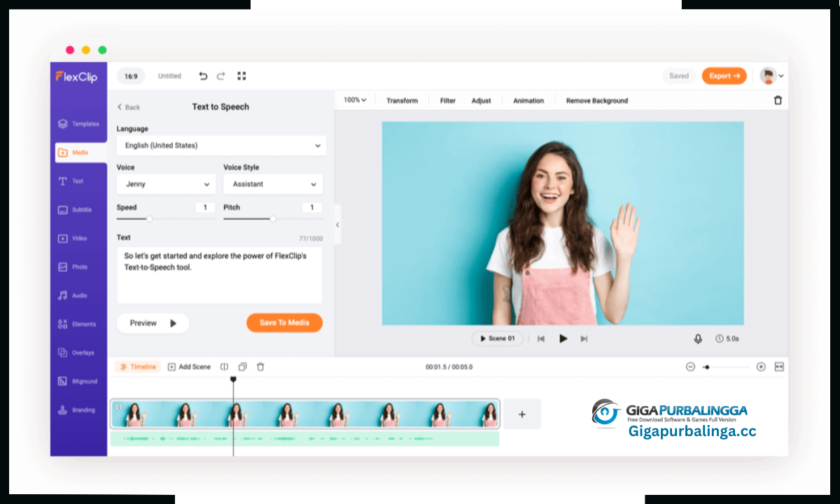Image resolution: width=840 pixels, height=504 pixels.
Task: Open the 16:9 aspect ratio selector
Action: coord(131,76)
